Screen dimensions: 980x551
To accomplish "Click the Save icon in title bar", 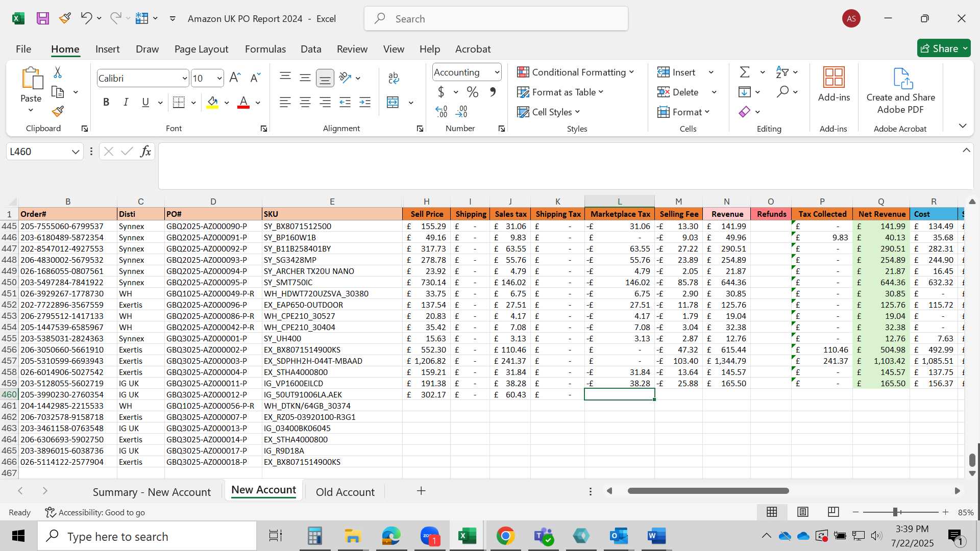I will [x=43, y=19].
